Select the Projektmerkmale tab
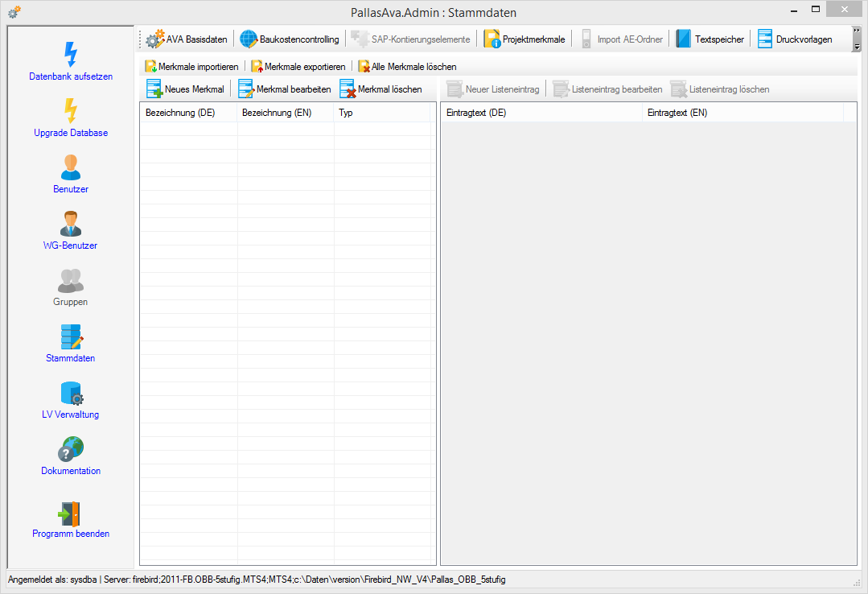The width and height of the screenshot is (868, 594). (525, 39)
